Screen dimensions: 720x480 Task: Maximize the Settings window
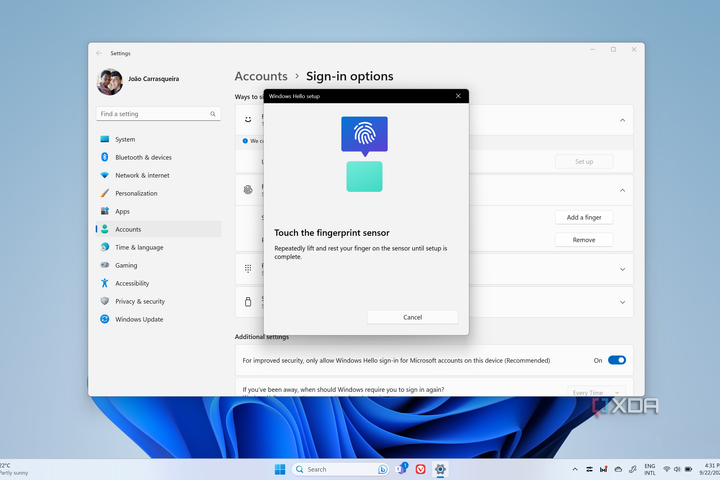[613, 50]
